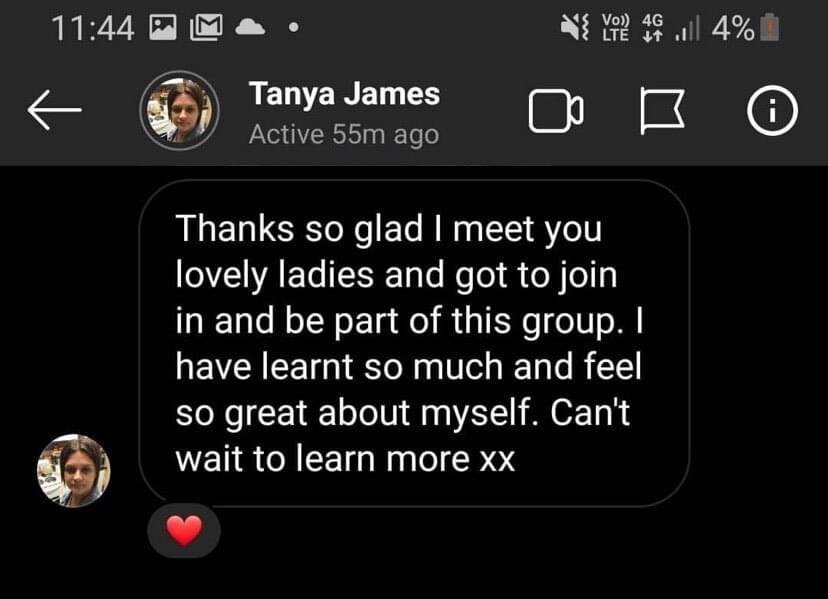Tap the signal strength bars
Image resolution: width=828 pixels, height=599 pixels.
[x=687, y=28]
